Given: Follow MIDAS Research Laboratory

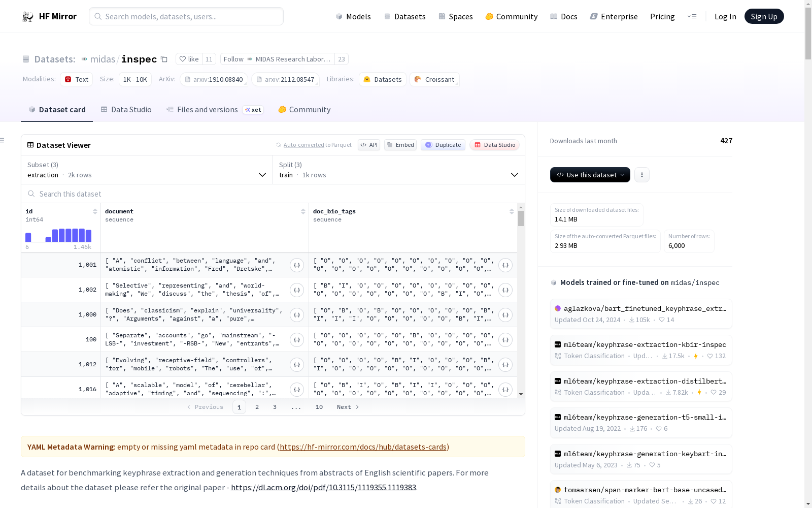Looking at the screenshot, I should pos(277,59).
